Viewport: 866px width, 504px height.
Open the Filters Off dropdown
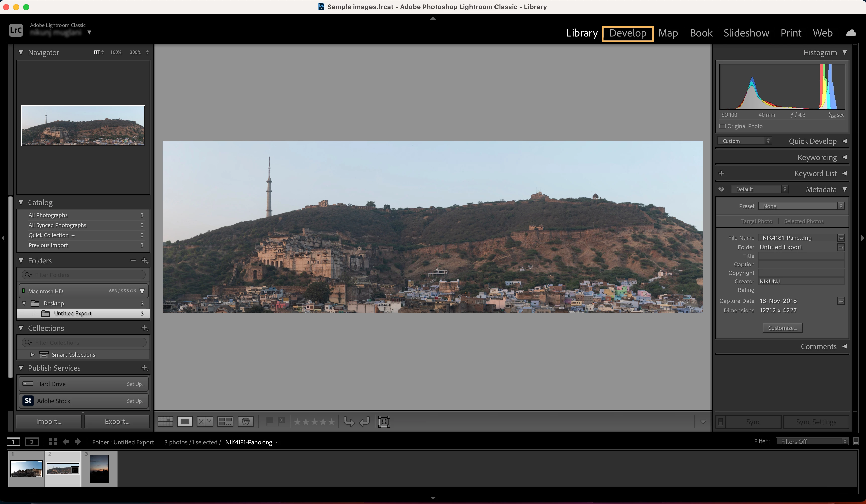[812, 442]
